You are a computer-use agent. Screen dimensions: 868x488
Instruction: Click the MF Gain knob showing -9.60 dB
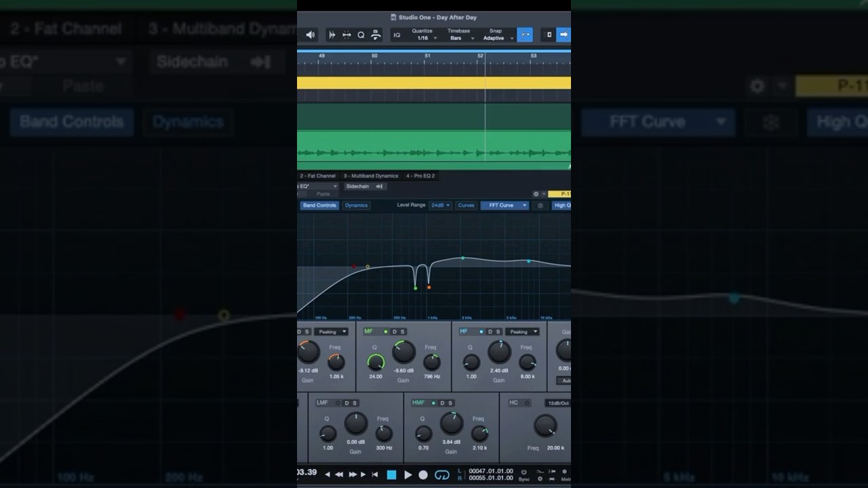click(403, 352)
